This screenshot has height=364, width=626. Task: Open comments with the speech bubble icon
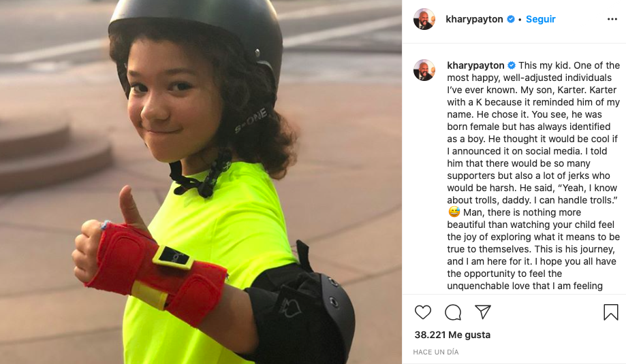453,312
